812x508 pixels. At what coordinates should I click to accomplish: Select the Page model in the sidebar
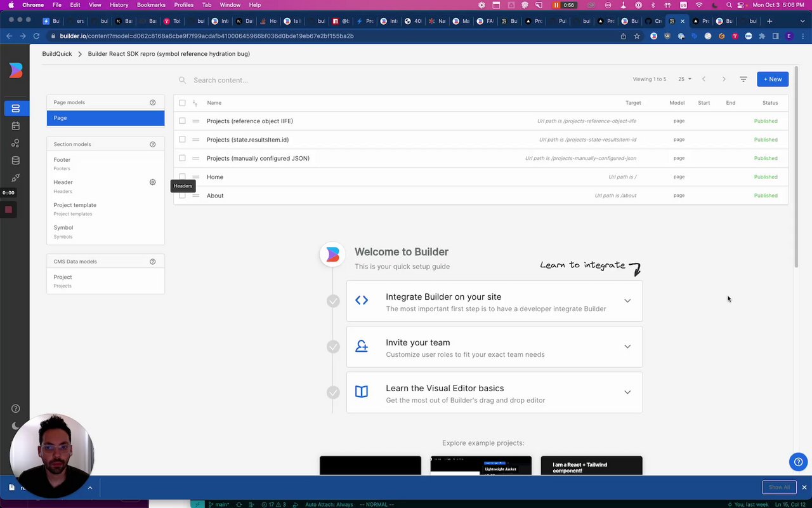(x=105, y=118)
